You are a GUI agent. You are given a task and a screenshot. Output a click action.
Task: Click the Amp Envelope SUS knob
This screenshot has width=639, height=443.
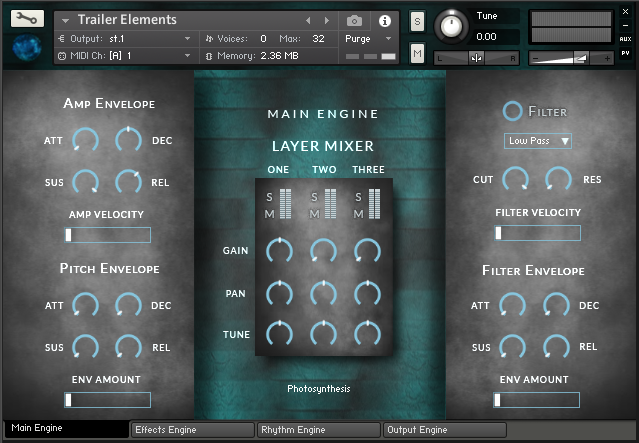85,182
